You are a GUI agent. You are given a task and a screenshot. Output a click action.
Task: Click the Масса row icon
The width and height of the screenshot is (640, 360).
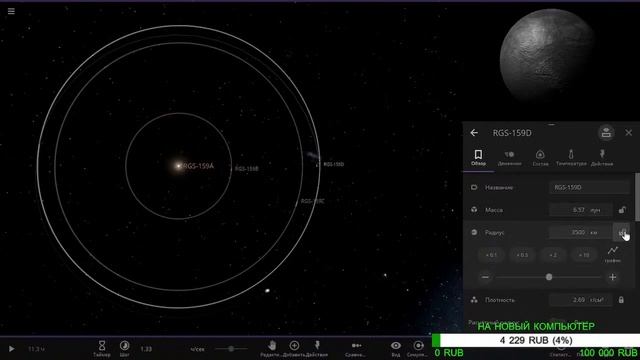click(474, 210)
